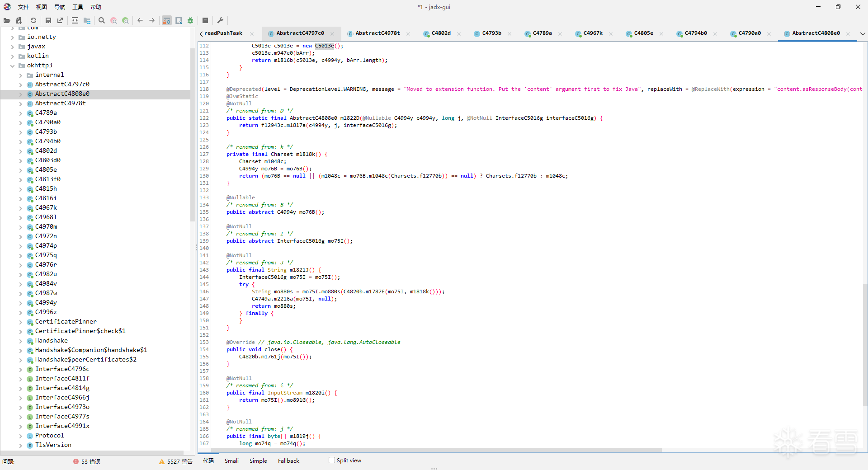Reload files using the refresh icon
This screenshot has width=868, height=470.
[33, 20]
